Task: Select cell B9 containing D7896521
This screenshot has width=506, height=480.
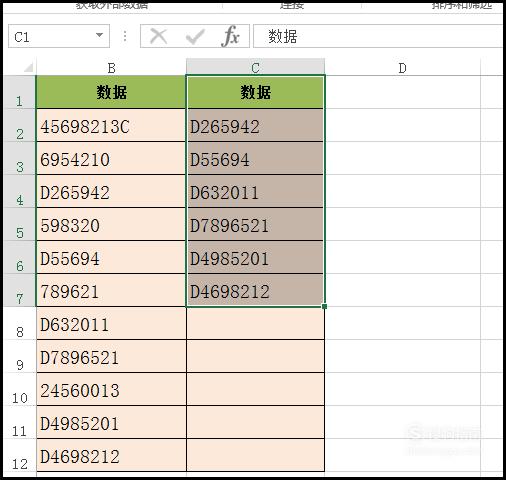Action: tap(111, 356)
